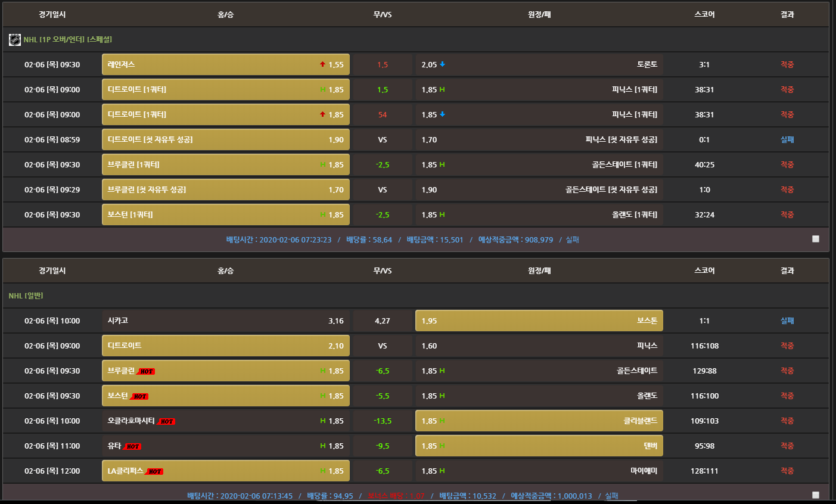Select the 보스톤 away odds 1.95
836x504 pixels.
[x=539, y=321]
